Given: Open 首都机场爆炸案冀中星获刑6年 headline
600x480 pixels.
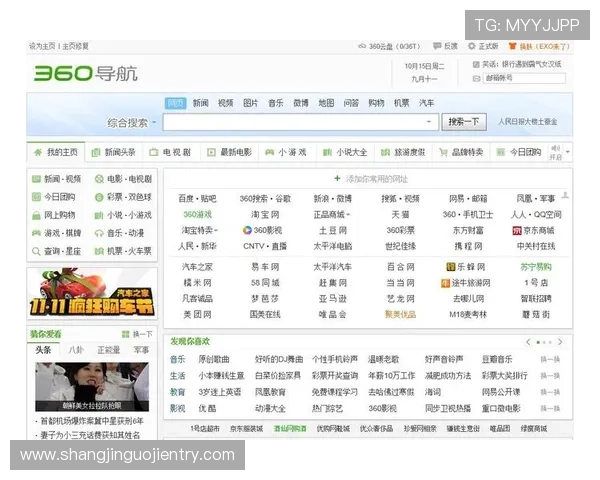Looking at the screenshot, I should tap(92, 421).
